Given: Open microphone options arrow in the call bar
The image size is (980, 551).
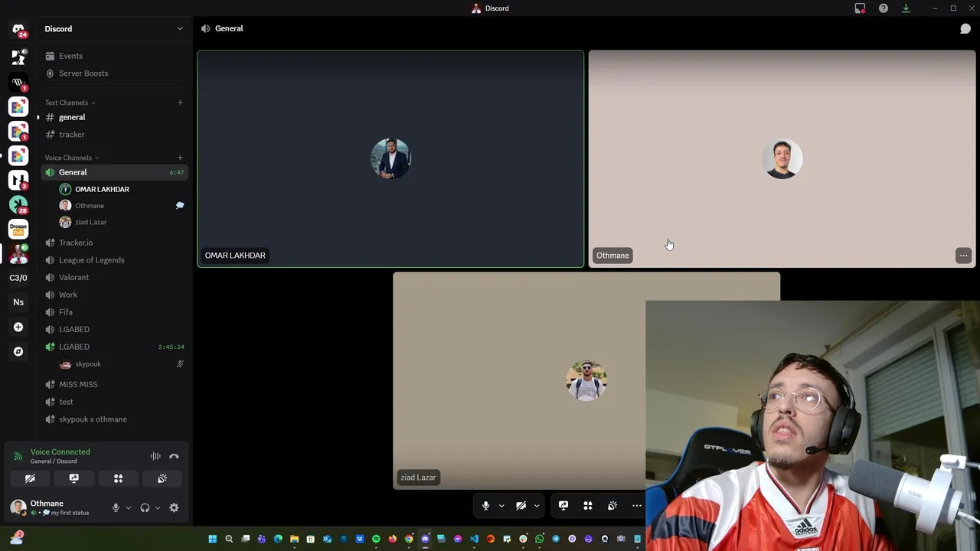Looking at the screenshot, I should coord(501,506).
